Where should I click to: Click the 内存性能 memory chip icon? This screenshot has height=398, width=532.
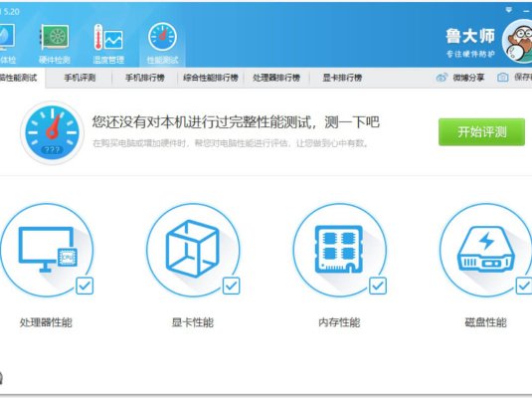[339, 250]
